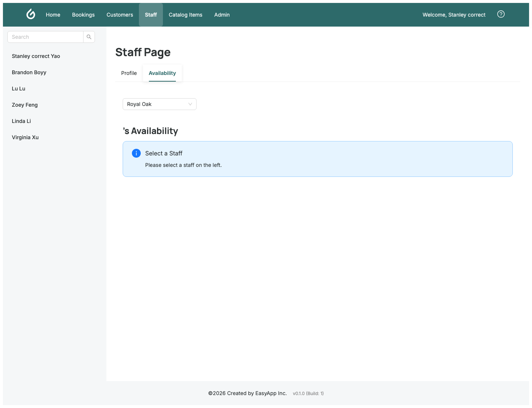Click the search magnifier button
This screenshot has width=532, height=408.
89,37
